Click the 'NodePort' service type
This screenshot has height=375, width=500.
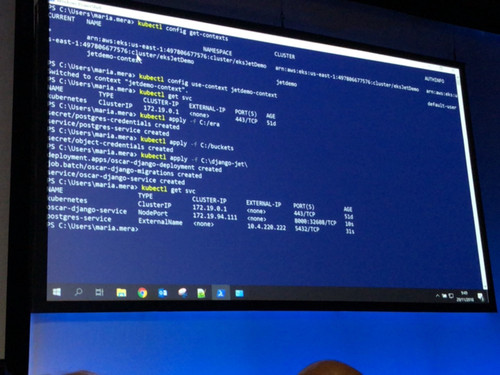tap(153, 213)
